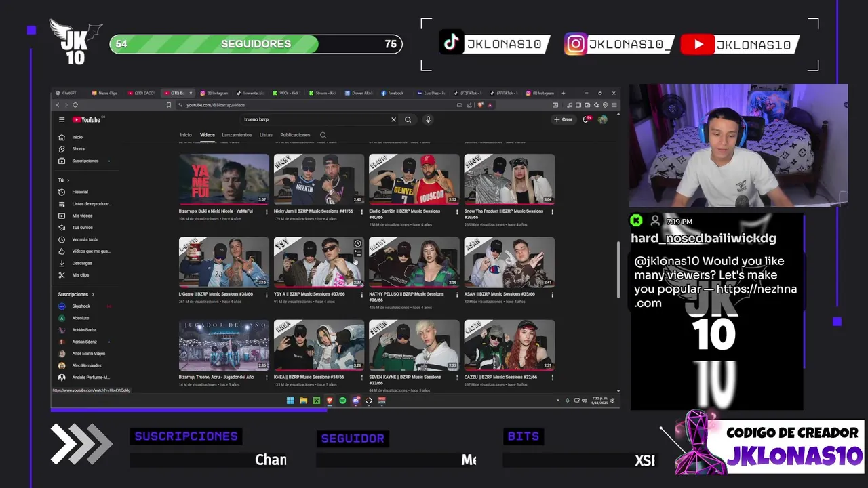The image size is (868, 488).
Task: Switch to the Videos channel tab
Action: (x=208, y=135)
